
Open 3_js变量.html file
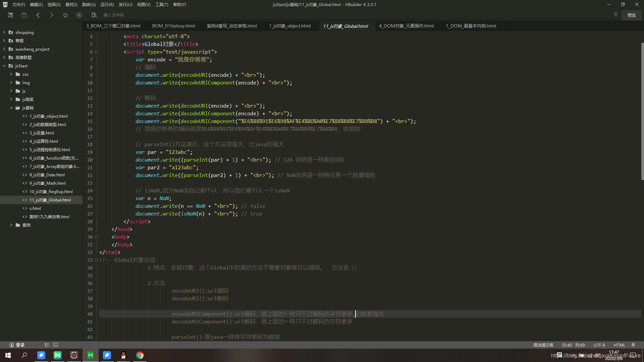pos(42,133)
